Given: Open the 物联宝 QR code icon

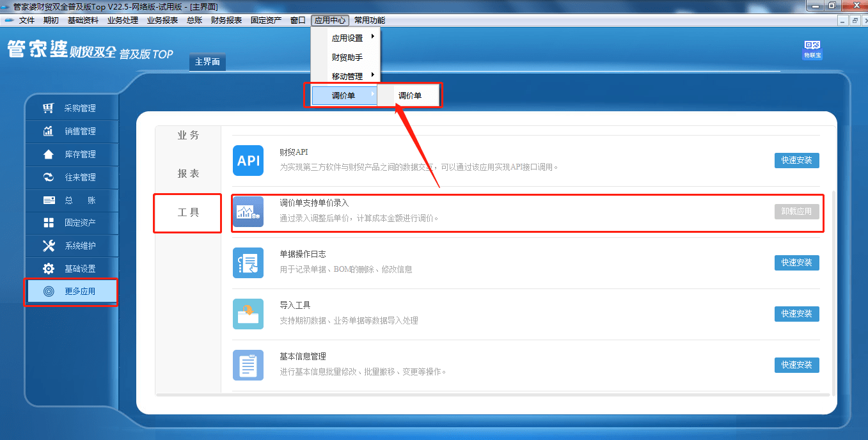Looking at the screenshot, I should point(812,50).
